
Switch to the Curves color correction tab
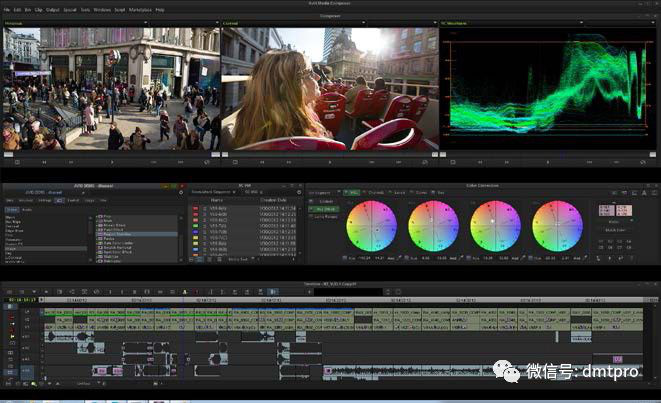click(x=421, y=193)
